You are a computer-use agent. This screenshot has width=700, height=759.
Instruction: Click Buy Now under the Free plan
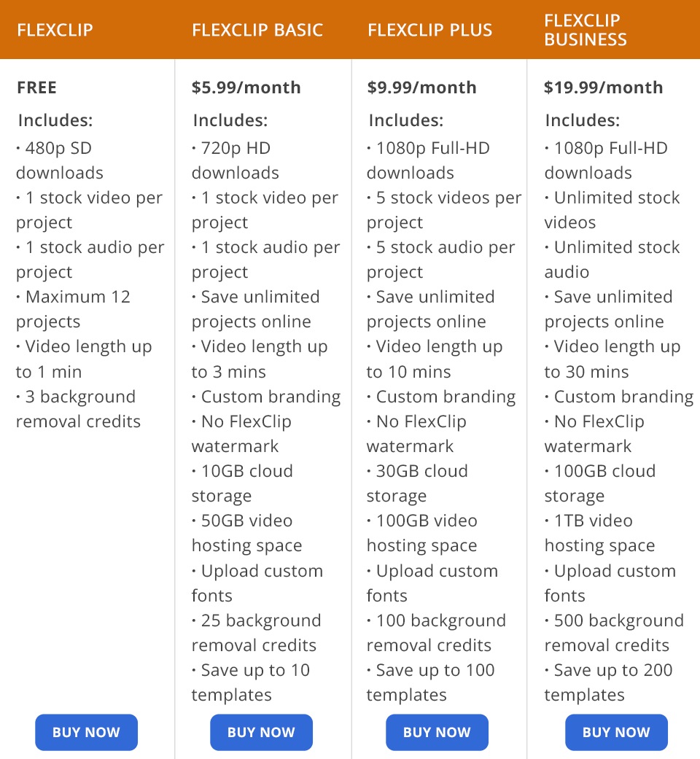click(86, 732)
